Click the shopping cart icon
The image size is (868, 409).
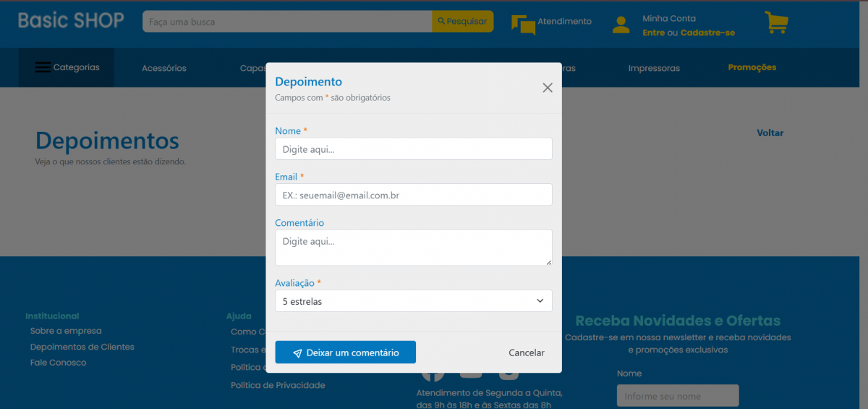[776, 23]
